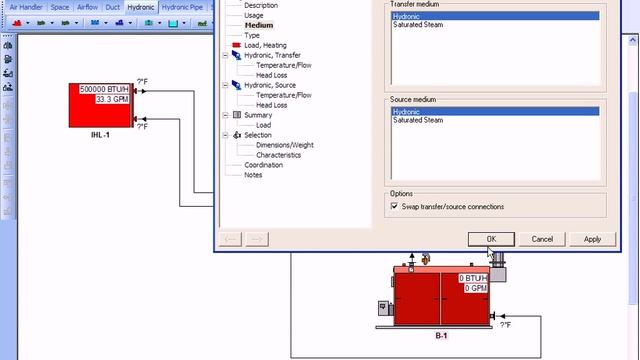Click the Cancel button
Image resolution: width=640 pixels, height=360 pixels.
click(542, 239)
